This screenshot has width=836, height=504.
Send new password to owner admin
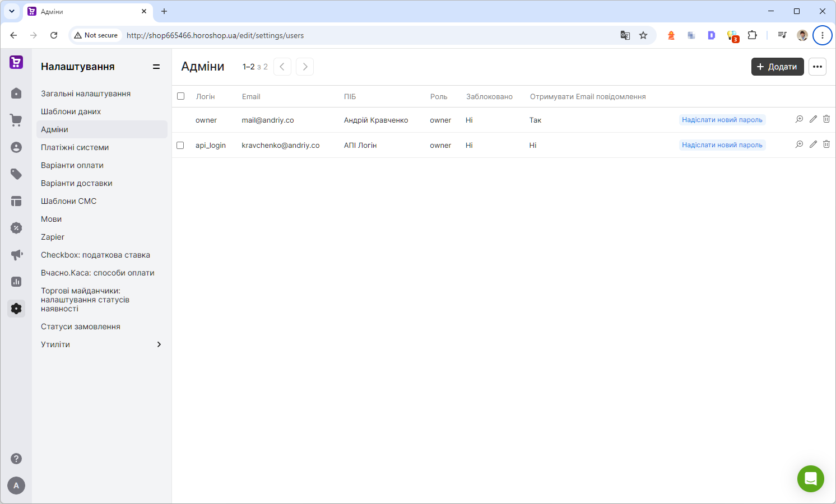tap(722, 120)
